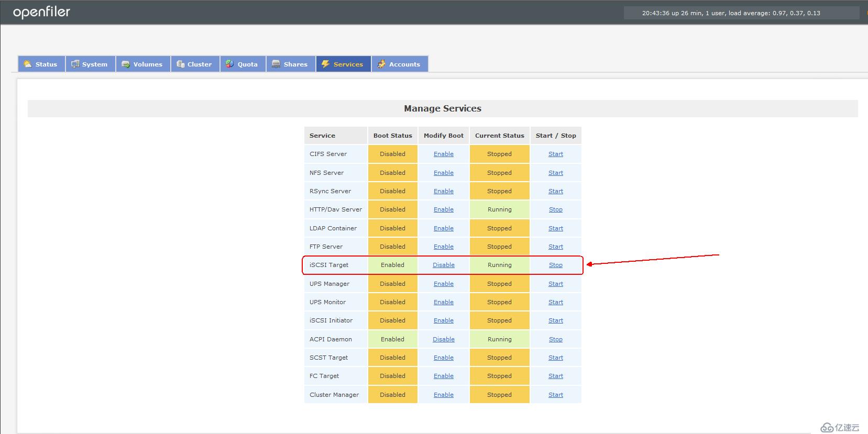Start the SCST Target service
This screenshot has width=868, height=434.
(556, 358)
